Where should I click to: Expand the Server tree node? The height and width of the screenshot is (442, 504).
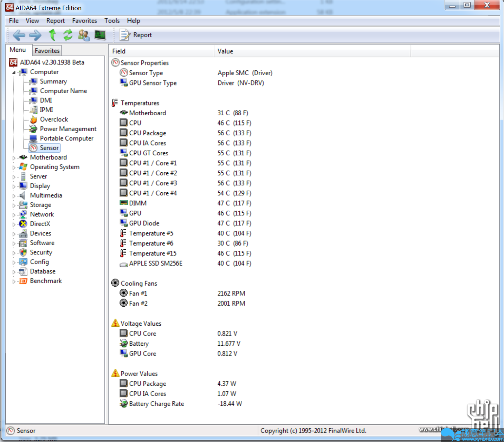[x=14, y=177]
